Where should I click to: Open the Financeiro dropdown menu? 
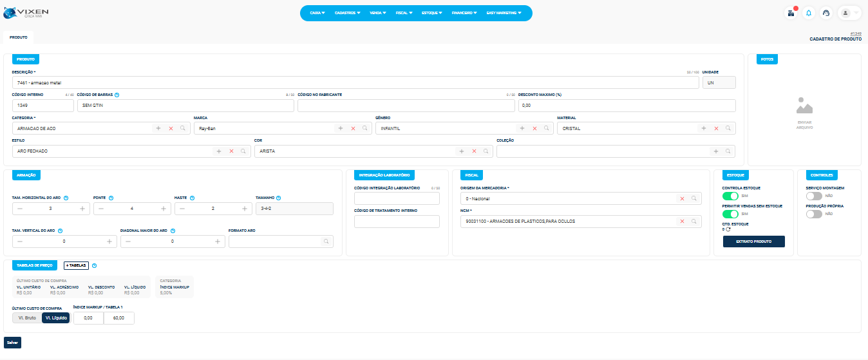(464, 13)
